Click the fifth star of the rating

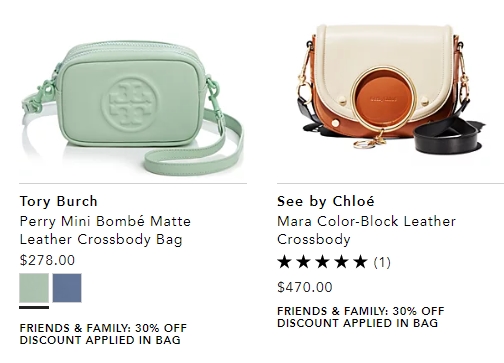[360, 262]
